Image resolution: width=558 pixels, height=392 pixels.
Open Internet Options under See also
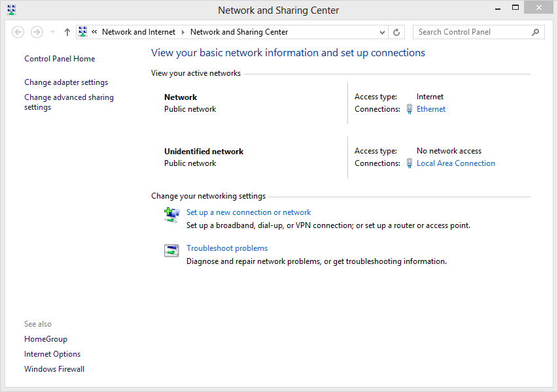click(52, 354)
